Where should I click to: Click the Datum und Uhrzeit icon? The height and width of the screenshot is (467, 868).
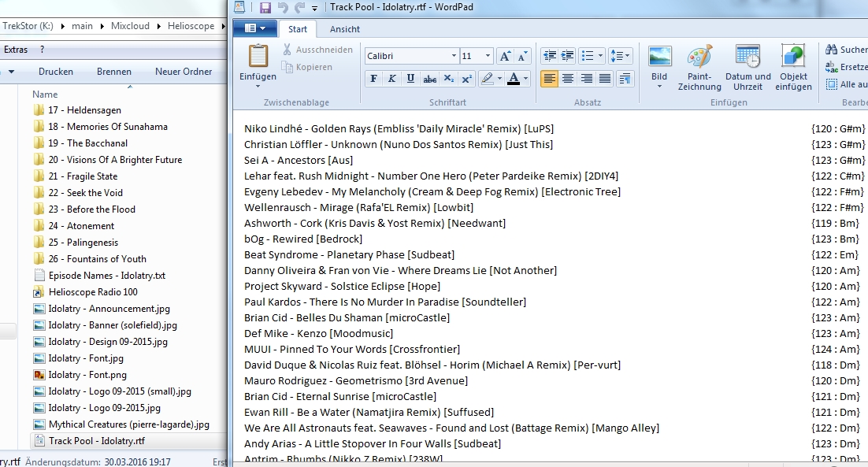click(747, 68)
